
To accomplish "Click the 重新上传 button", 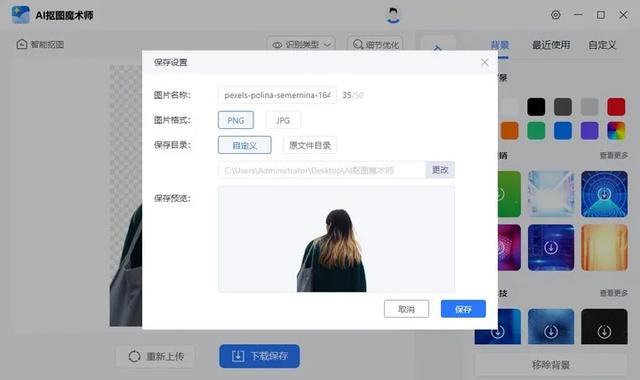I will (156, 356).
